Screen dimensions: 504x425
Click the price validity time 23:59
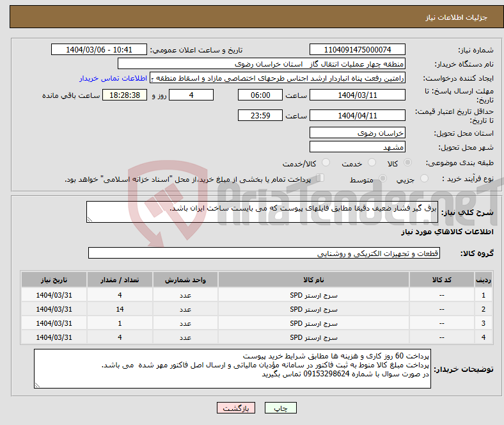pyautogui.click(x=260, y=115)
